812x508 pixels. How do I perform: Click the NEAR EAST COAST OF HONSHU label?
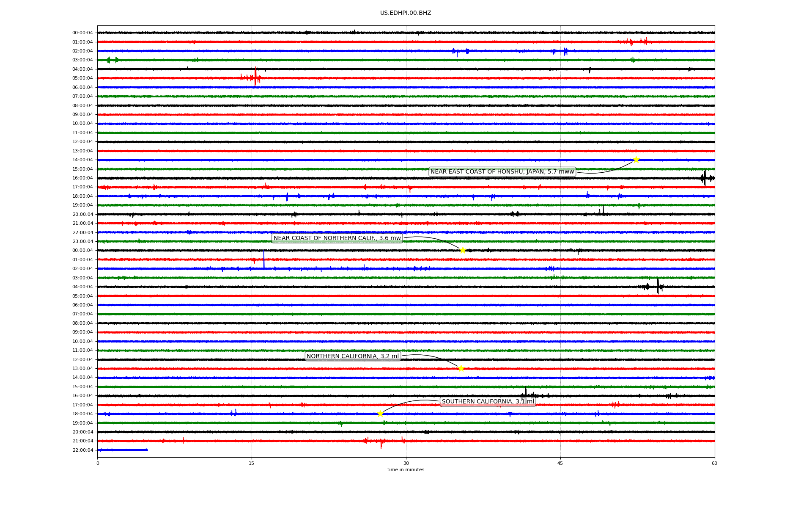pyautogui.click(x=502, y=171)
